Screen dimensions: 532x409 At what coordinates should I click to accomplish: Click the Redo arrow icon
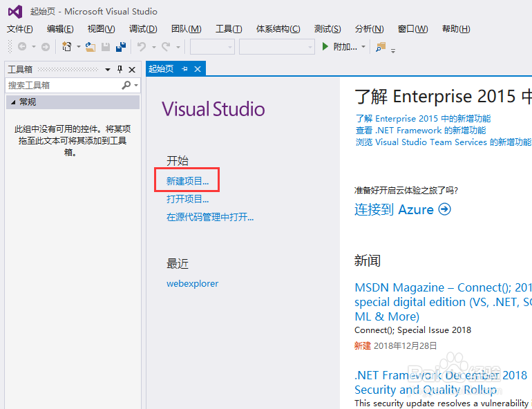[x=166, y=46]
